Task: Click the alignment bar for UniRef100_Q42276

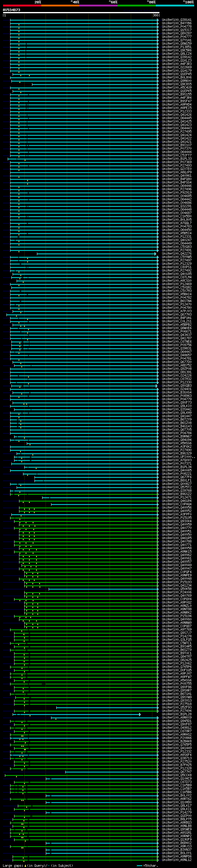Action: (x=97, y=254)
